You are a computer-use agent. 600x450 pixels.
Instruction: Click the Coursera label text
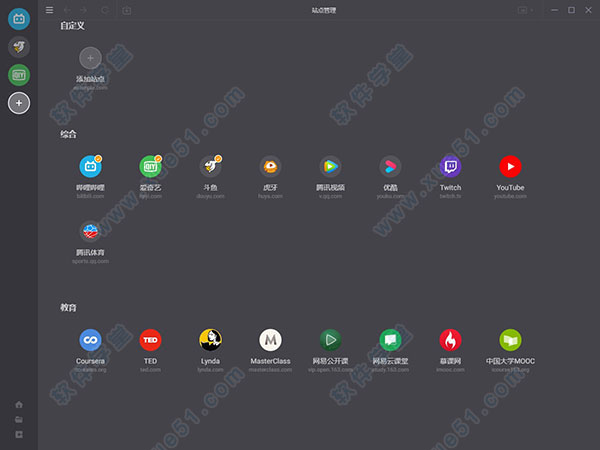(90, 361)
